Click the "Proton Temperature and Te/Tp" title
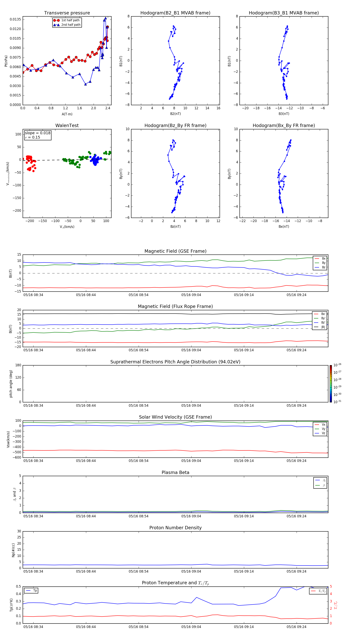The width and height of the screenshot is (351, 644). click(175, 583)
